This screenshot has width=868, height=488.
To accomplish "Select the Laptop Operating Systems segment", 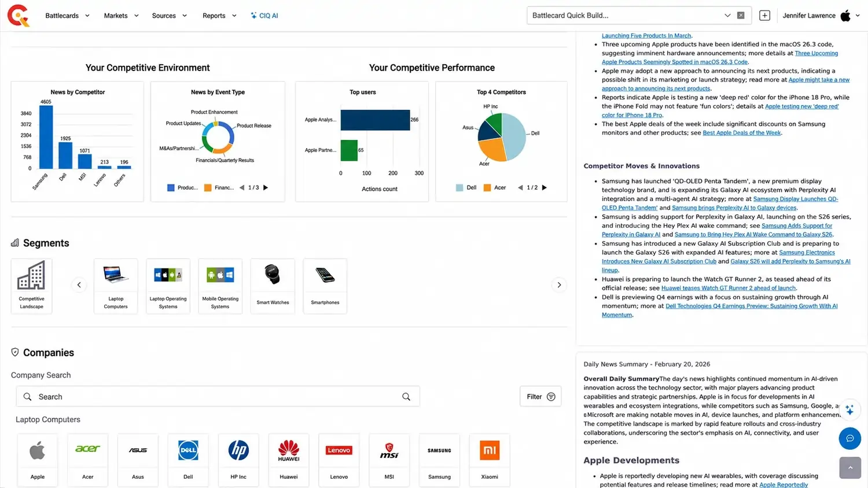I will pyautogui.click(x=168, y=286).
